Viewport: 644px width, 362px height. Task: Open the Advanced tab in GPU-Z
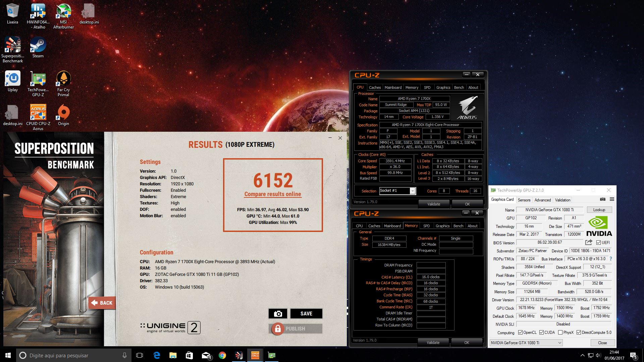click(x=542, y=200)
